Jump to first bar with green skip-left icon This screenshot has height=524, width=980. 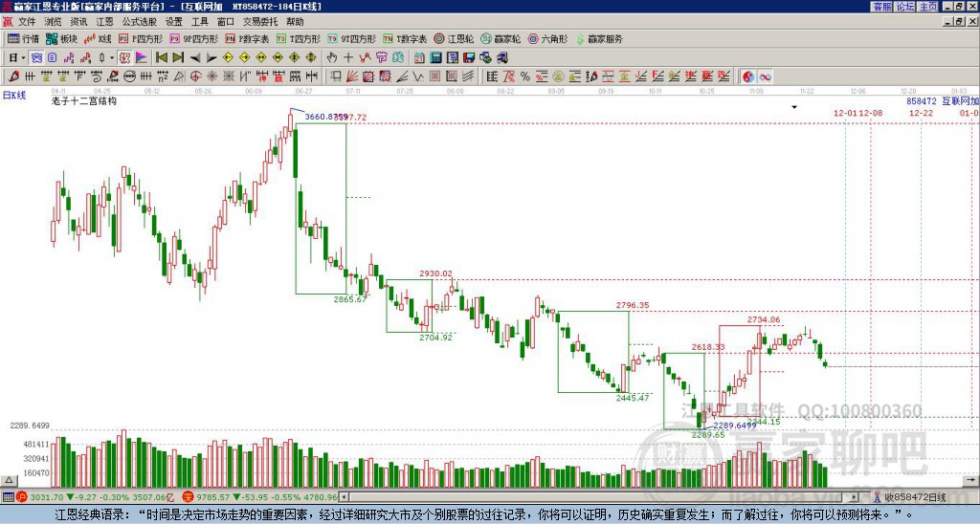161,58
